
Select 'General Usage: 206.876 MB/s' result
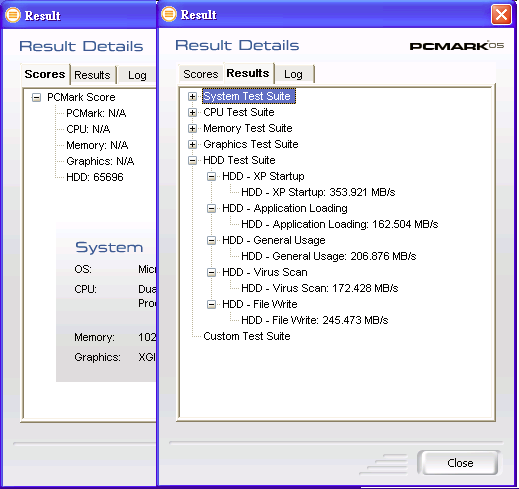(329, 256)
